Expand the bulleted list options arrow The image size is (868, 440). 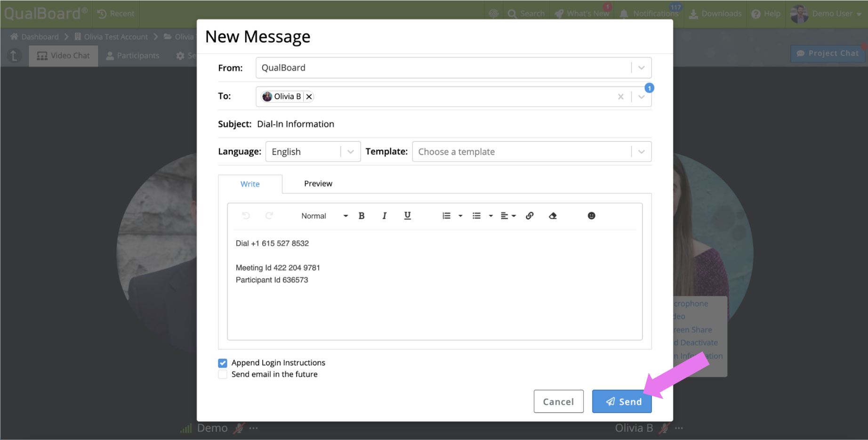[490, 216]
